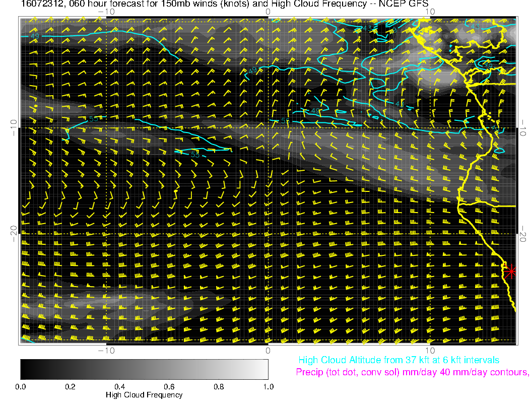Click the 0.0 tick label on colorbar

pos(21,387)
